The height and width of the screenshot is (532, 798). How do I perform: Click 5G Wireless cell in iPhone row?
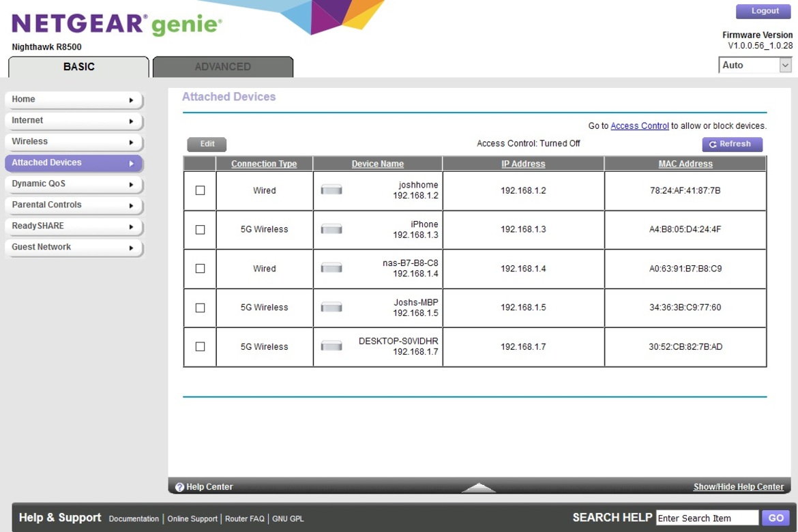coord(264,230)
